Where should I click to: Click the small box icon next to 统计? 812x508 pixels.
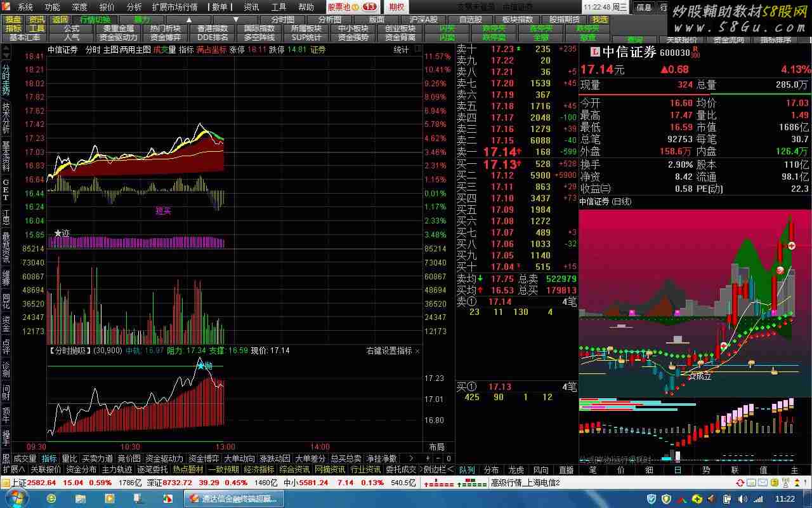coord(417,50)
